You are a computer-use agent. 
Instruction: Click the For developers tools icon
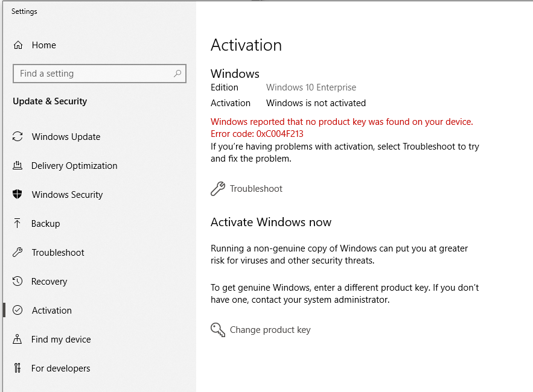[x=18, y=368]
